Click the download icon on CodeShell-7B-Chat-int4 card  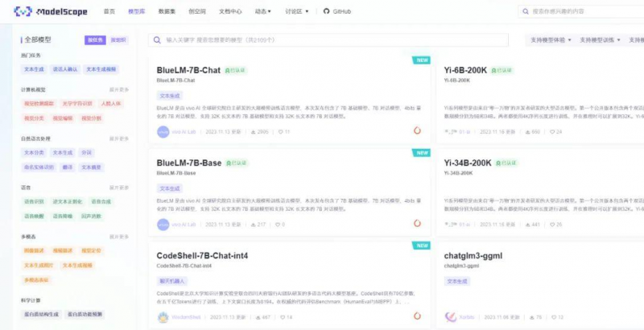[258, 318]
